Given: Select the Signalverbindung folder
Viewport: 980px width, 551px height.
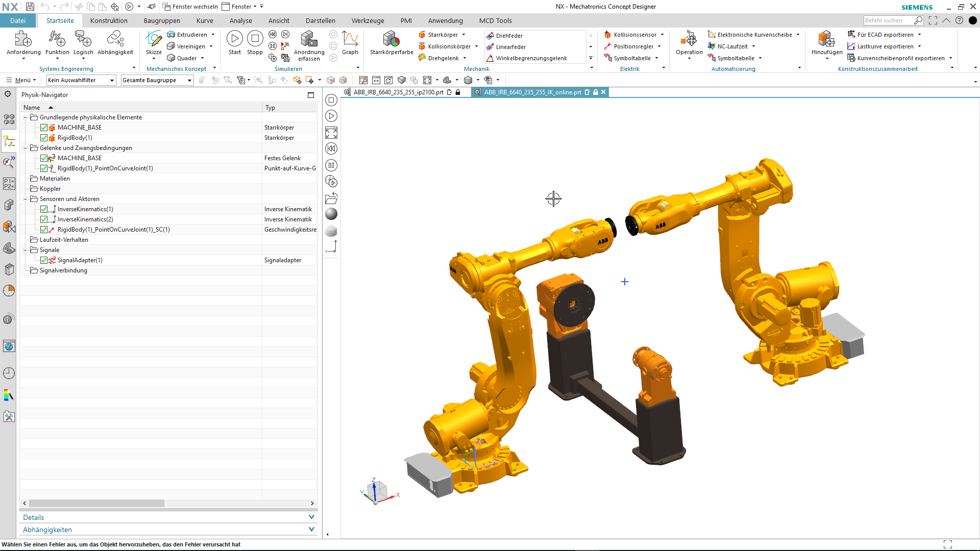Looking at the screenshot, I should click(x=63, y=270).
